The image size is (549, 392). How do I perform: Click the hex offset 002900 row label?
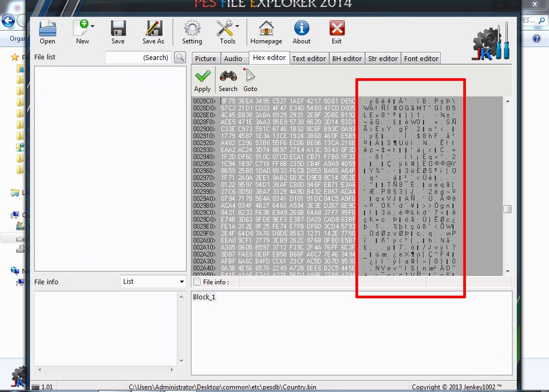click(204, 129)
